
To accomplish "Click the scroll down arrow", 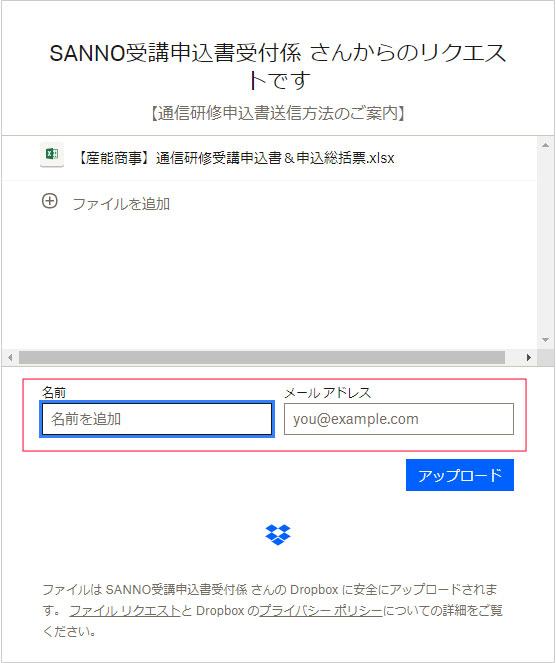I will click(545, 340).
